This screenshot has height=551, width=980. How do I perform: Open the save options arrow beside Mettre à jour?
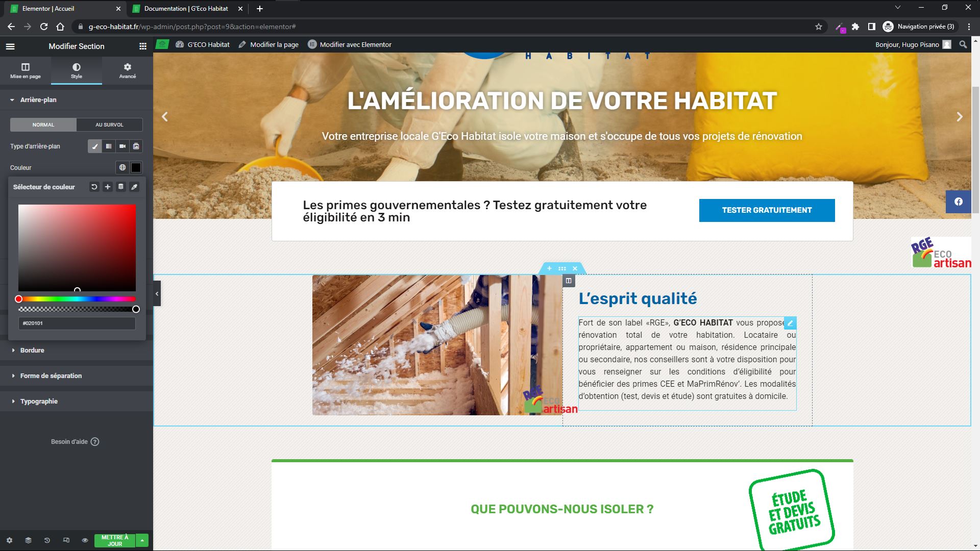(x=142, y=540)
